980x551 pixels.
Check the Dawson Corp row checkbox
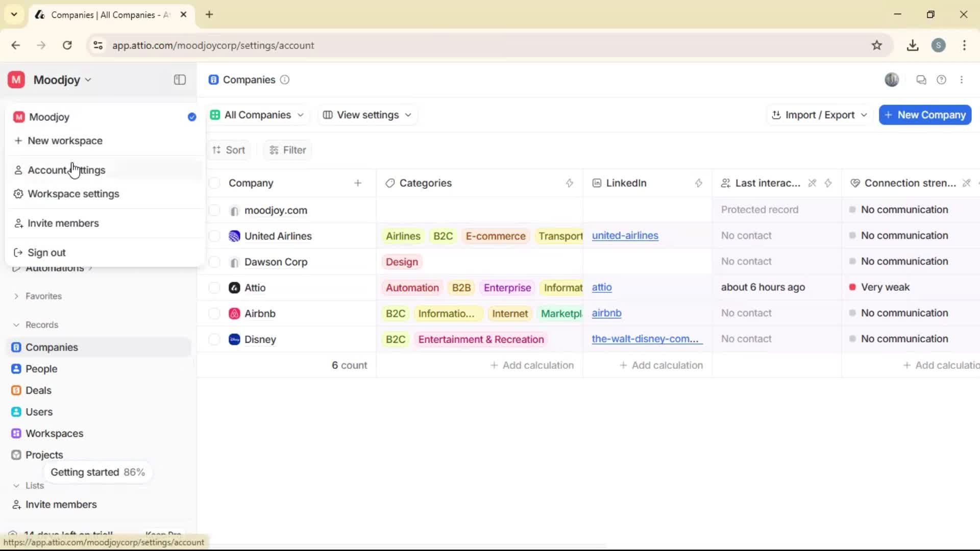[x=214, y=262]
